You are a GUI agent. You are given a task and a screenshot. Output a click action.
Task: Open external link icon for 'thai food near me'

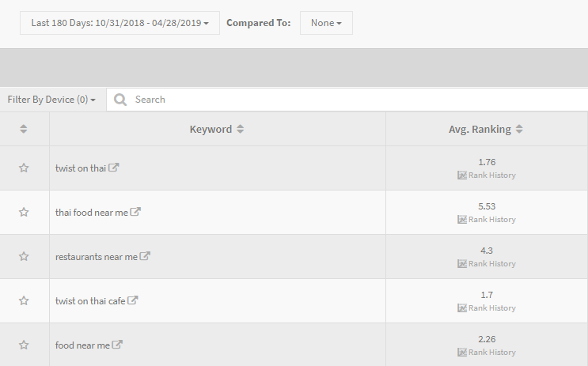pos(135,211)
